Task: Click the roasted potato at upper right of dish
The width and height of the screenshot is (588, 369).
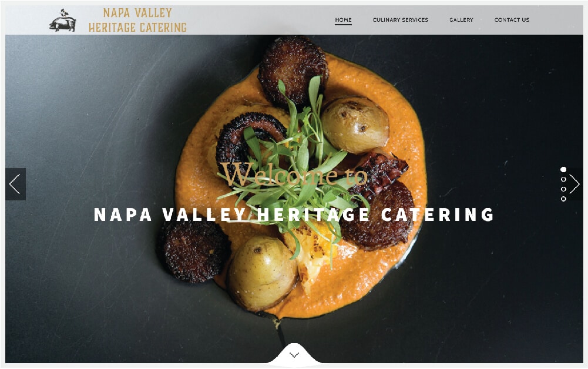Action: pyautogui.click(x=355, y=125)
